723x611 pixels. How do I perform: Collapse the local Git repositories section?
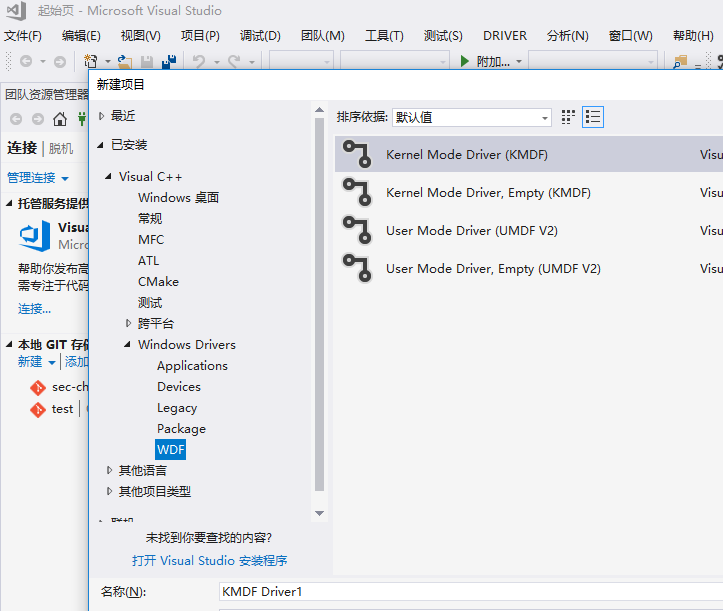click(x=9, y=344)
